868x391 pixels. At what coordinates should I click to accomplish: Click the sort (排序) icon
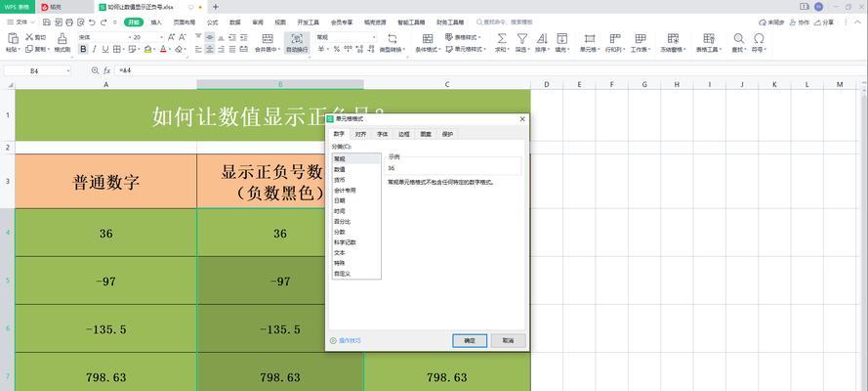541,39
